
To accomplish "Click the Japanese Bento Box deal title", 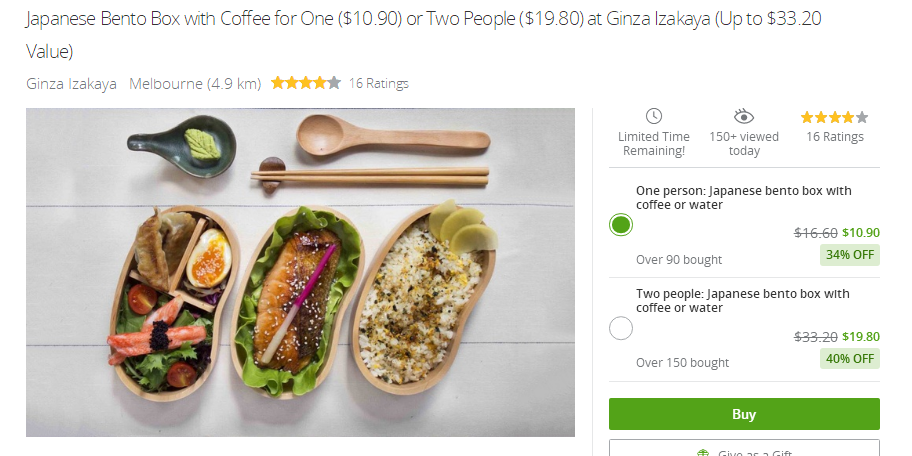I will pos(423,35).
